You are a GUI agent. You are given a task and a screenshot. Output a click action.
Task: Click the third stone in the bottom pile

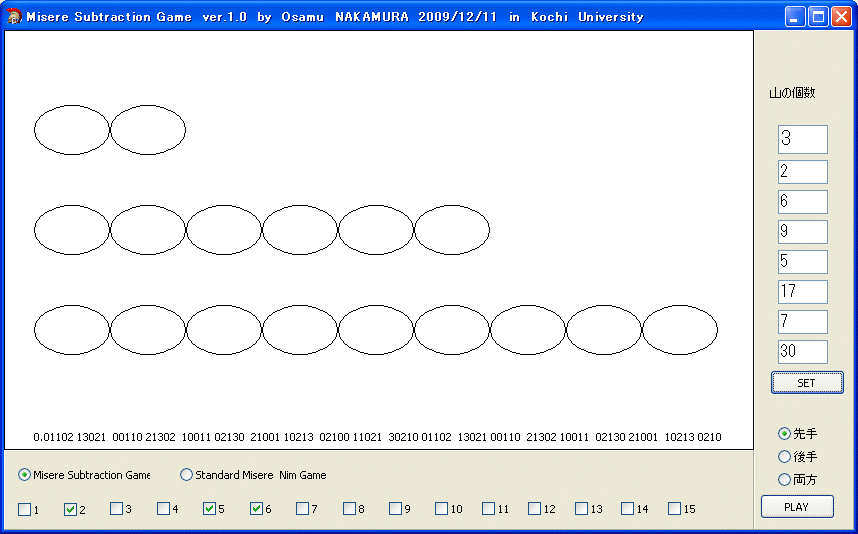(224, 330)
